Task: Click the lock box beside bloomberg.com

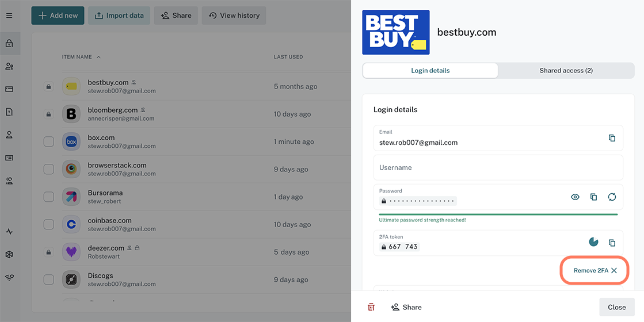Action: coord(48,114)
